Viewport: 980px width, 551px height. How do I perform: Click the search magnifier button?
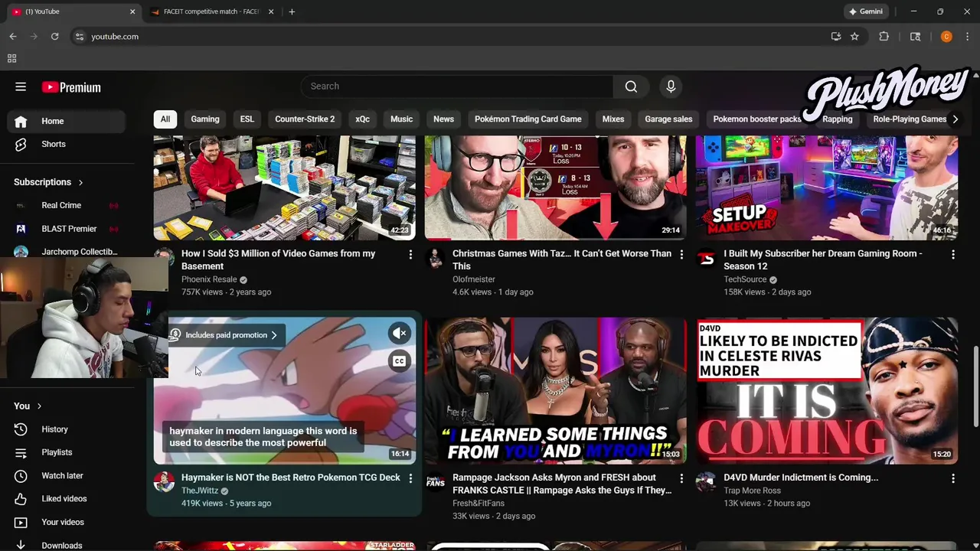pos(631,86)
